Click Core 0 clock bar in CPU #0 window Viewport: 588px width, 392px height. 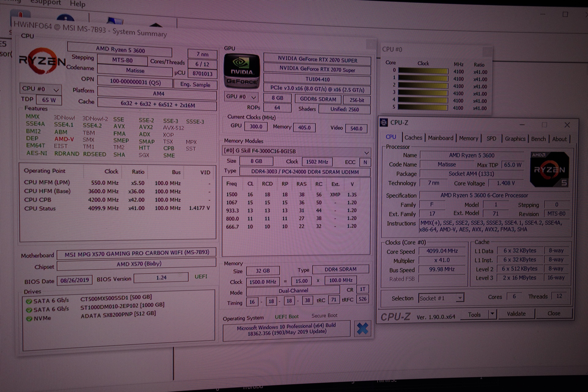coord(423,71)
